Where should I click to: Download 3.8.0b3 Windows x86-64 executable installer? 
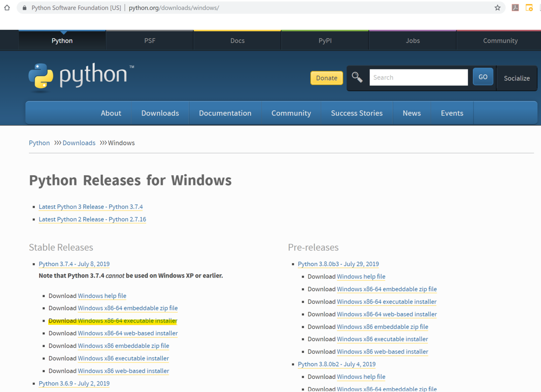click(x=387, y=302)
